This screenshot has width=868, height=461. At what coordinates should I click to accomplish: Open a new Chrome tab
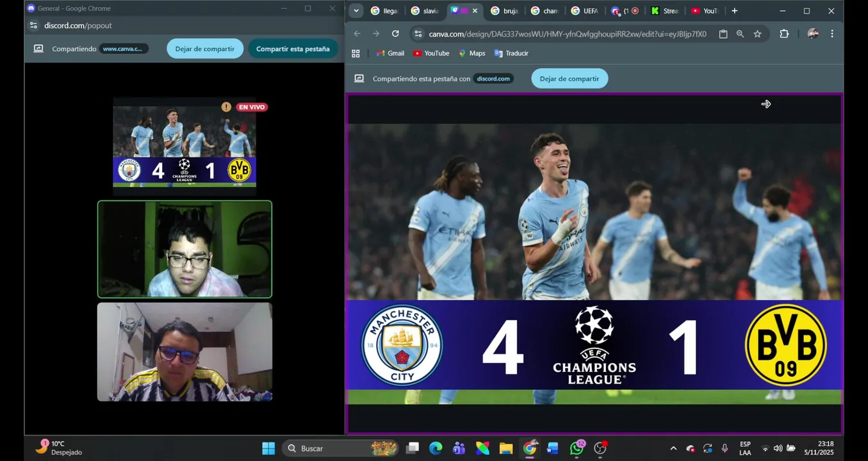[735, 11]
